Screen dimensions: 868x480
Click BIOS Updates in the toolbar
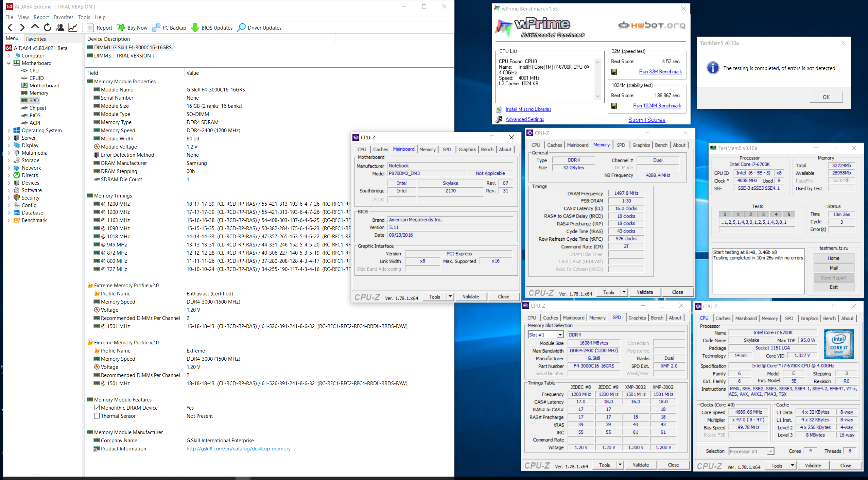(212, 28)
